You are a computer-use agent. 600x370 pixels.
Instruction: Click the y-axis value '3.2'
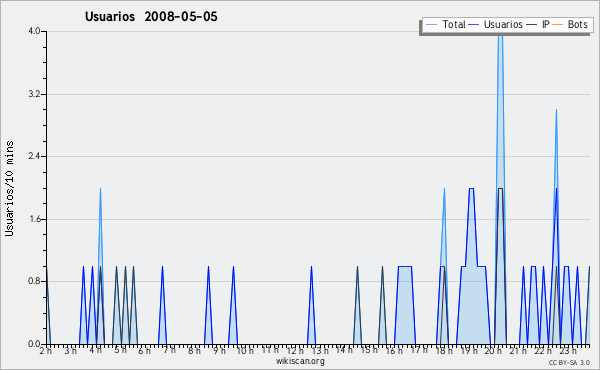coord(34,94)
